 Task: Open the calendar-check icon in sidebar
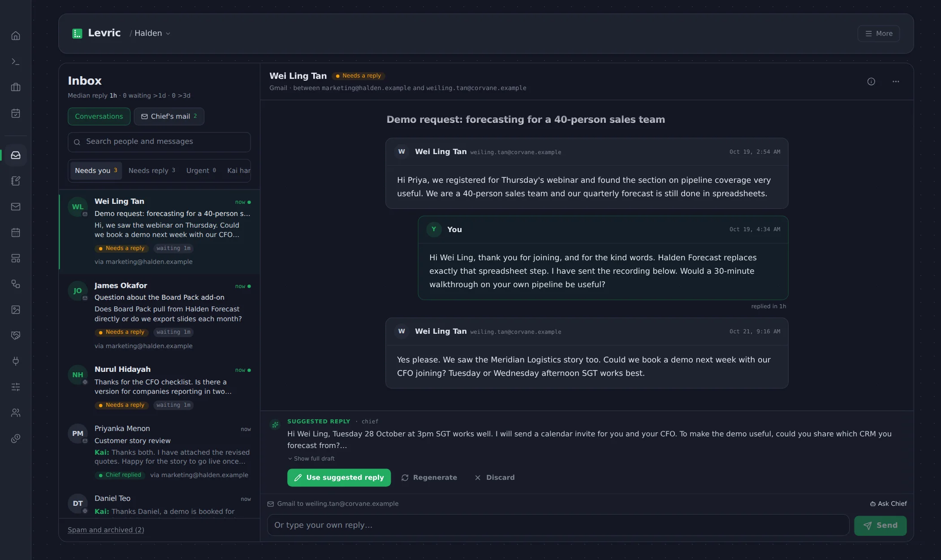[16, 113]
